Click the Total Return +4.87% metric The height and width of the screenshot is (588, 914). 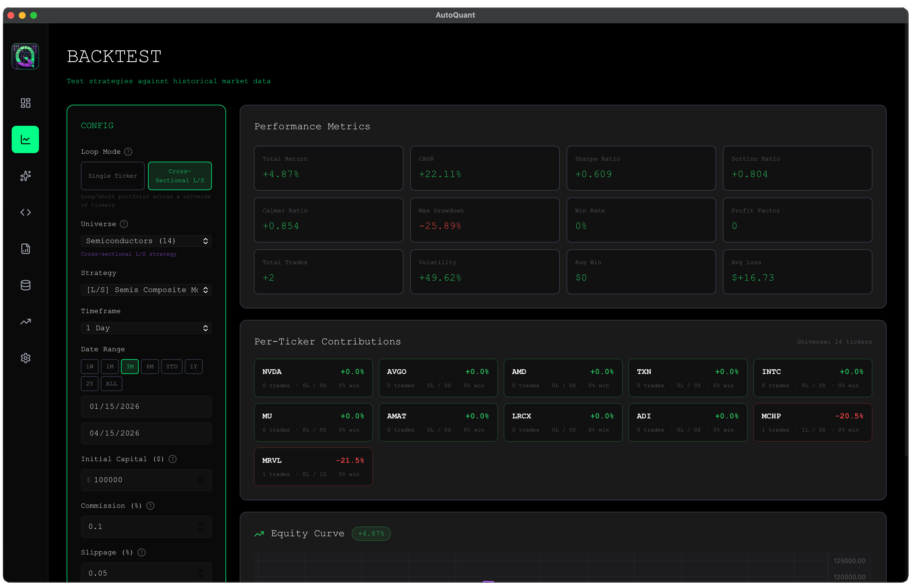point(329,168)
